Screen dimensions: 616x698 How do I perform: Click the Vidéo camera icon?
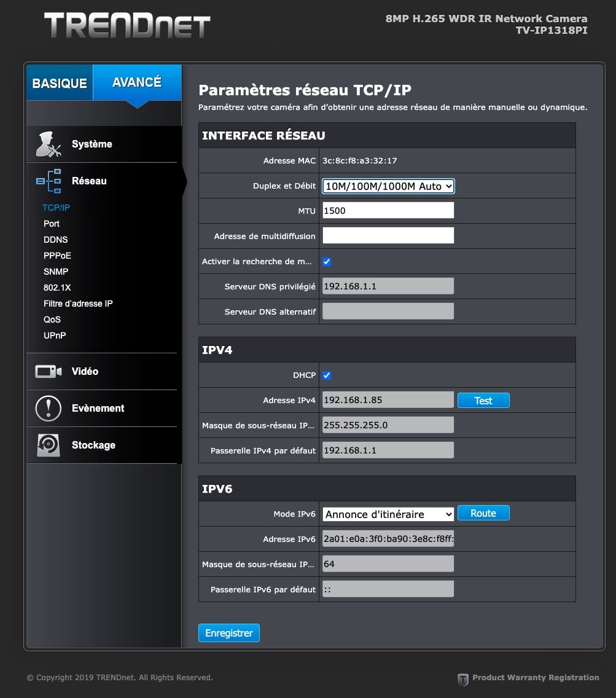click(x=49, y=371)
